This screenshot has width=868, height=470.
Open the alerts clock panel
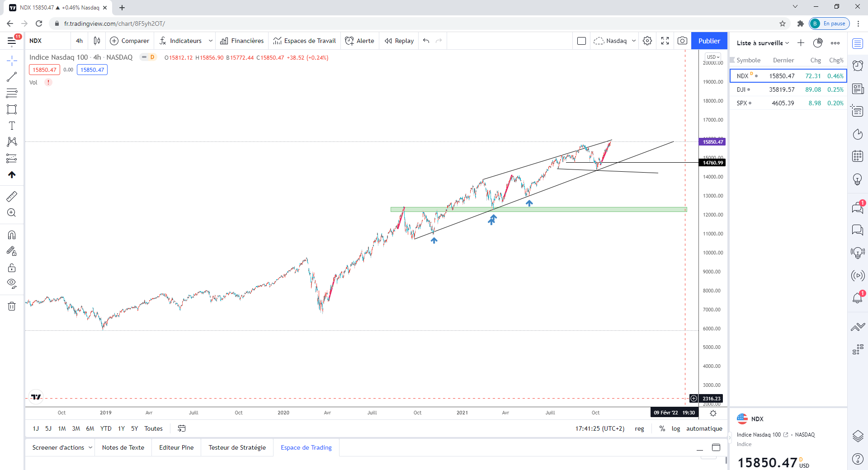(858, 66)
